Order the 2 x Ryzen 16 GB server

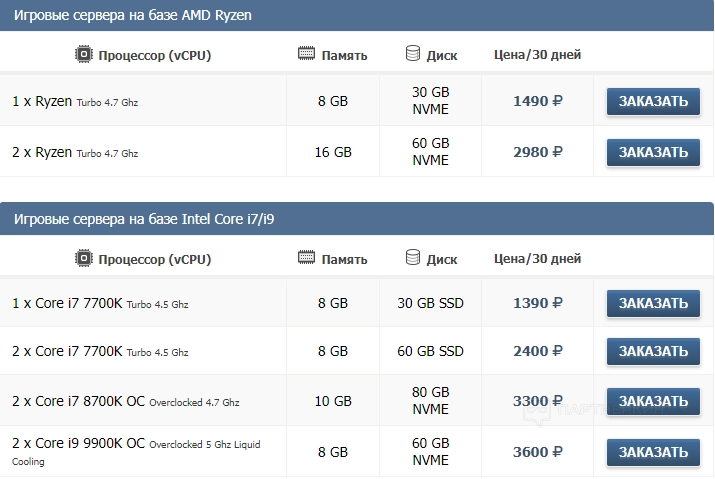pyautogui.click(x=653, y=152)
